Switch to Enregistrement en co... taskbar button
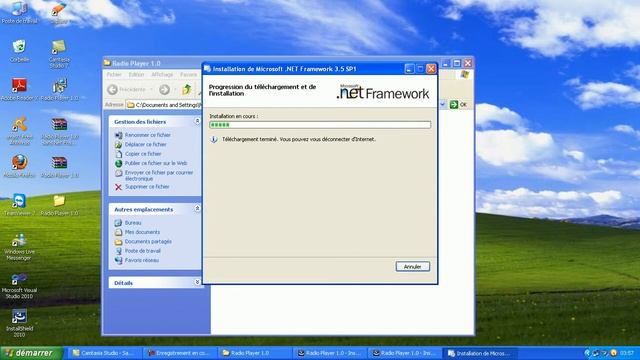 pos(180,353)
